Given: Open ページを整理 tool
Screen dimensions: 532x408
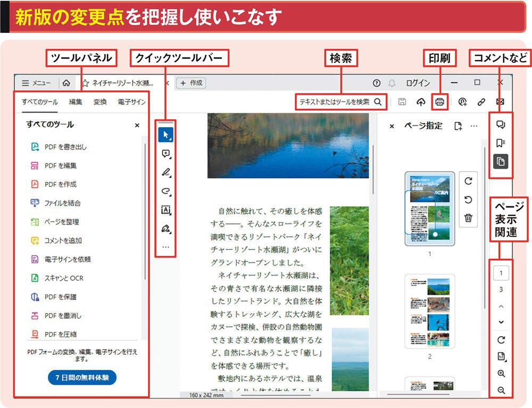Looking at the screenshot, I should coord(55,222).
